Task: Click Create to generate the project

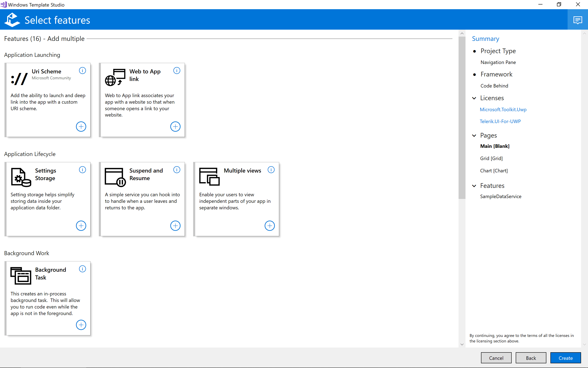Action: tap(565, 358)
